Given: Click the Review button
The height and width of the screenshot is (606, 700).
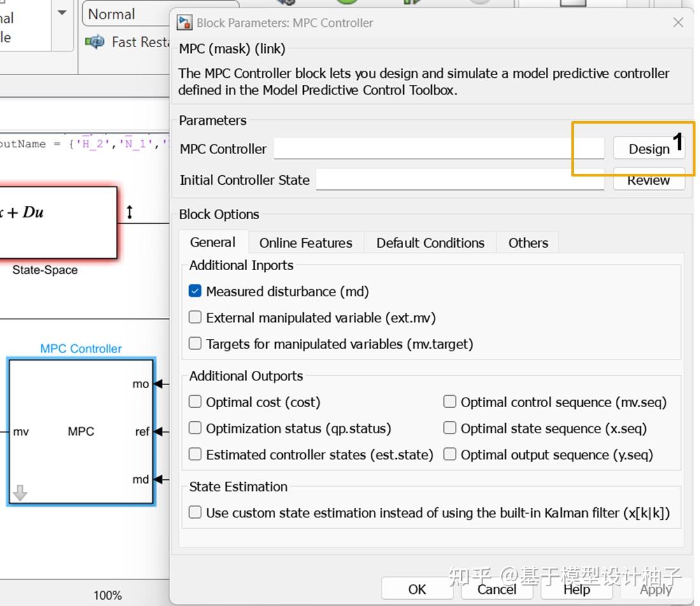Looking at the screenshot, I should [648, 180].
